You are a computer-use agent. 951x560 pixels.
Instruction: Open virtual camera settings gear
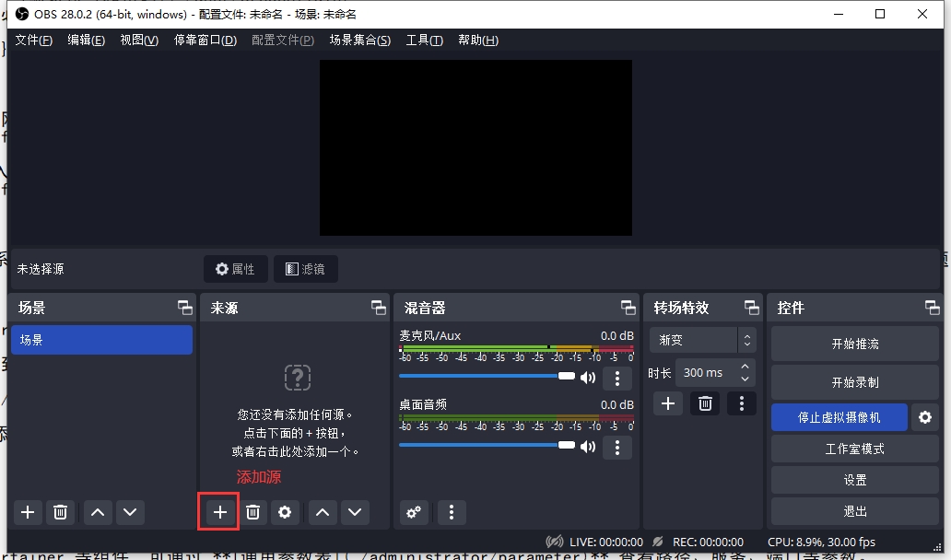[x=925, y=417]
